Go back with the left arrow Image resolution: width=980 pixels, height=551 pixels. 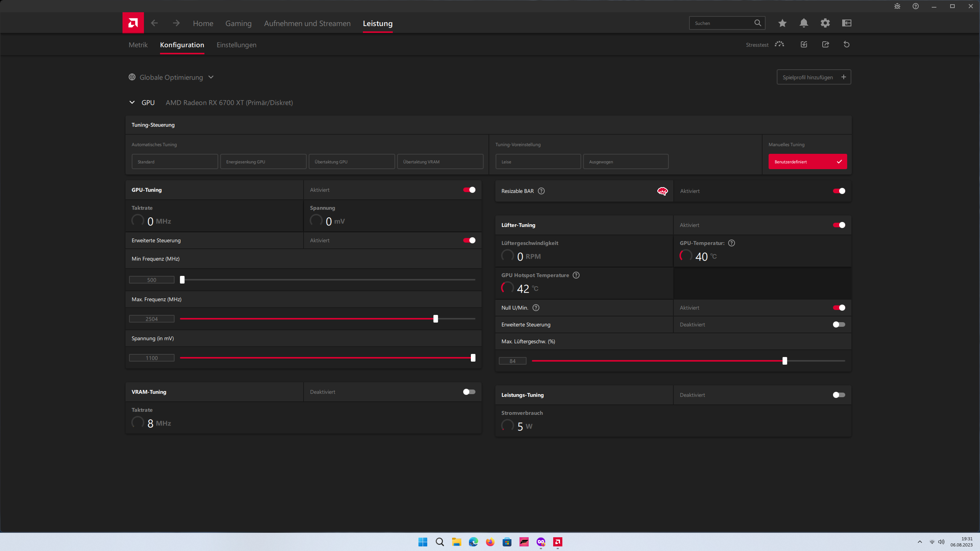coord(154,23)
